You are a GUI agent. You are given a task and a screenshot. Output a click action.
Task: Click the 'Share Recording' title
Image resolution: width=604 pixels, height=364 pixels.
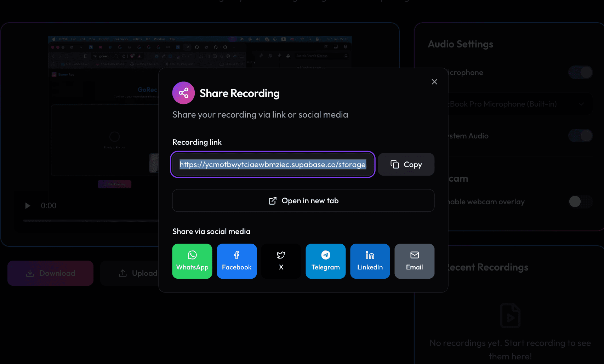pos(240,93)
